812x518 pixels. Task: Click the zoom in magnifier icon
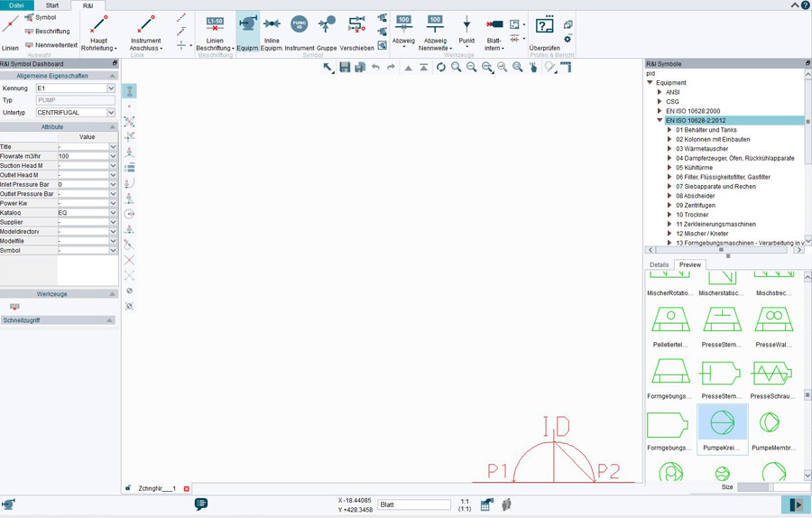tap(457, 67)
